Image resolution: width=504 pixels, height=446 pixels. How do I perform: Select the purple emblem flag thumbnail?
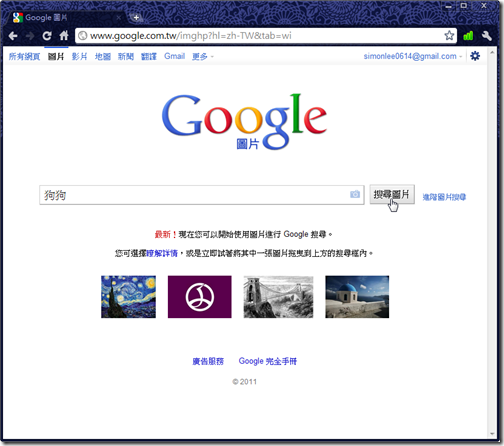pyautogui.click(x=200, y=297)
